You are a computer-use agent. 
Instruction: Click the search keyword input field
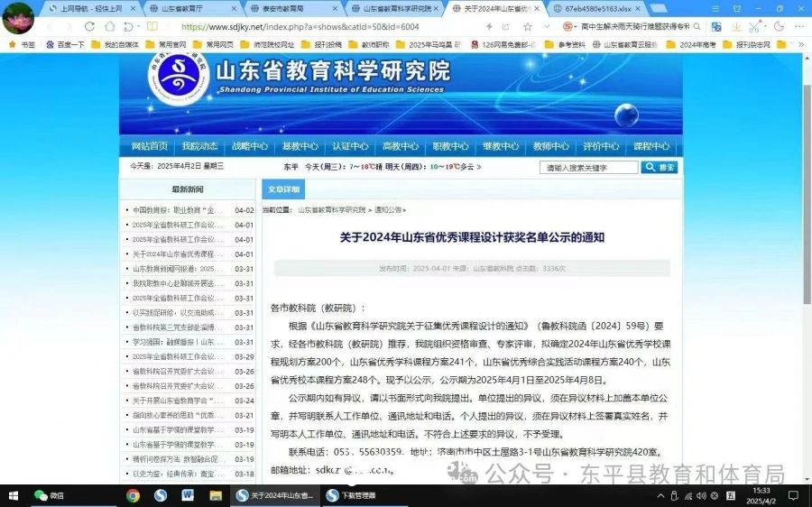[x=588, y=167]
